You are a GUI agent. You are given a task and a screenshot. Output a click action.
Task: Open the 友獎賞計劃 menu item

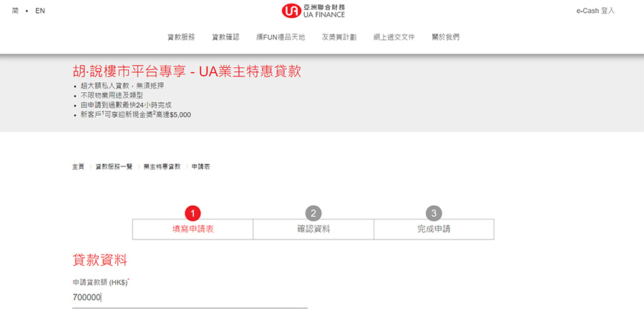339,37
